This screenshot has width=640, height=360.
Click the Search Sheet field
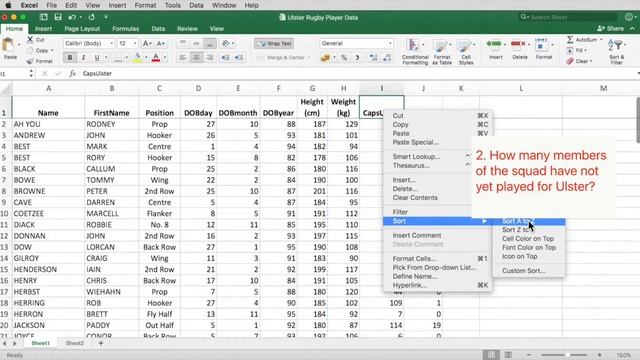[x=568, y=17]
